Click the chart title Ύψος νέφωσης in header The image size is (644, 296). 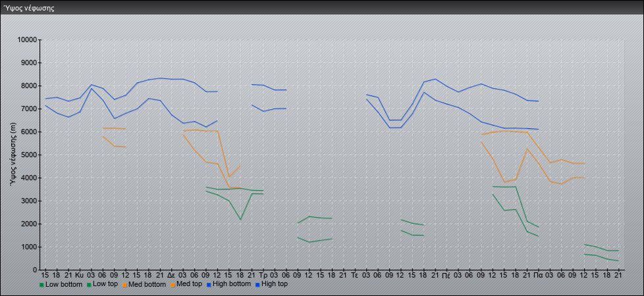click(x=29, y=8)
